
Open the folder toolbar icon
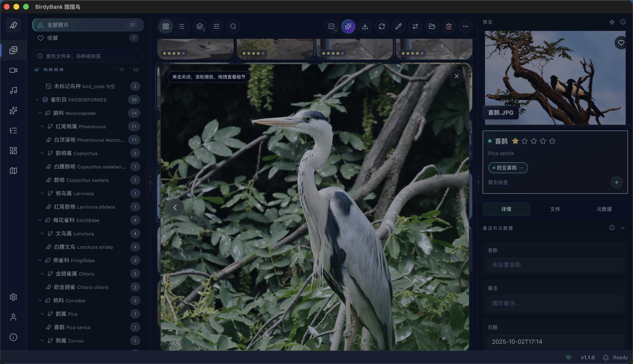[x=432, y=26]
